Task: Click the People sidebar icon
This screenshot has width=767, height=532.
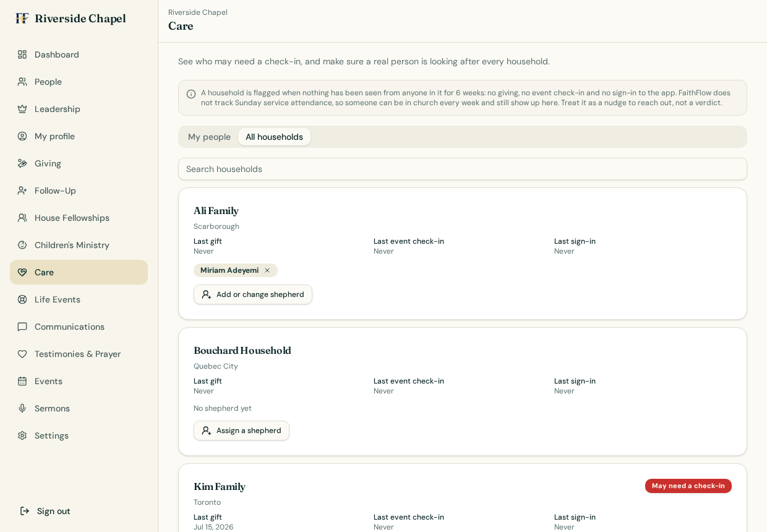Action: coord(22,82)
